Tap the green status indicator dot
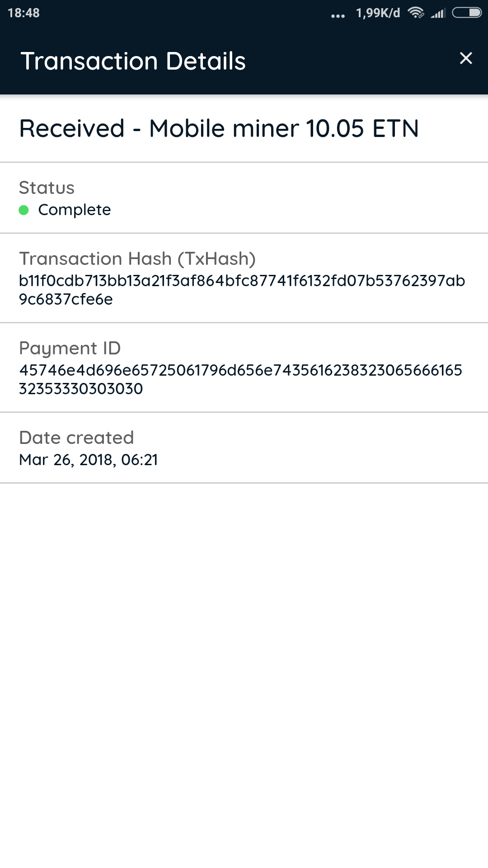Screen dimensions: 488x868 tap(24, 210)
